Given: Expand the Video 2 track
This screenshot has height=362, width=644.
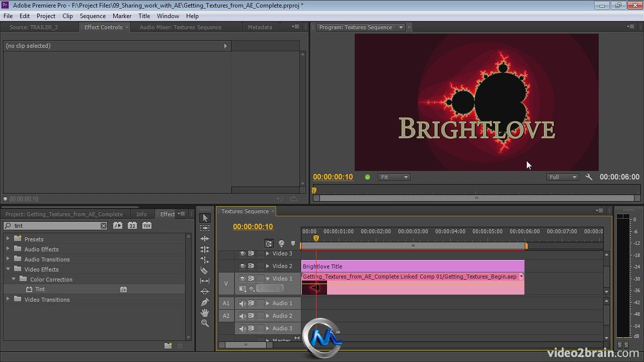Looking at the screenshot, I should pyautogui.click(x=268, y=266).
